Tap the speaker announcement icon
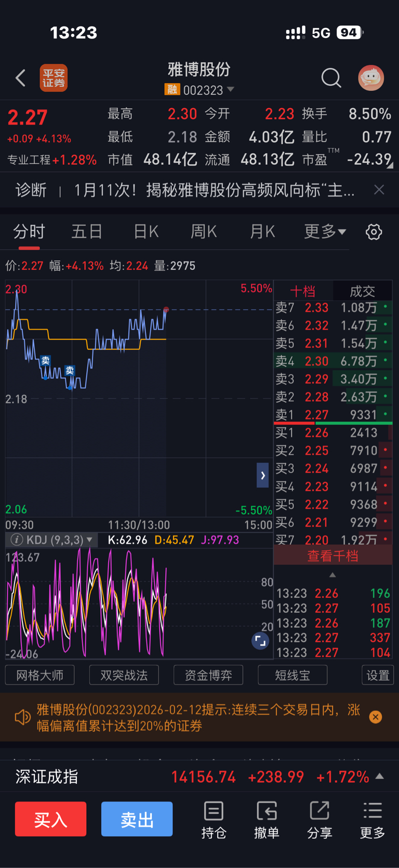This screenshot has width=399, height=868. (23, 717)
